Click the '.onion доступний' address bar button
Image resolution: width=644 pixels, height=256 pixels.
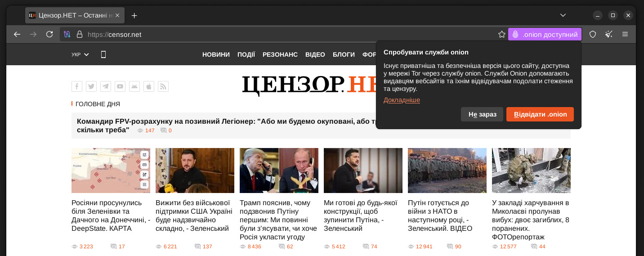click(x=545, y=34)
